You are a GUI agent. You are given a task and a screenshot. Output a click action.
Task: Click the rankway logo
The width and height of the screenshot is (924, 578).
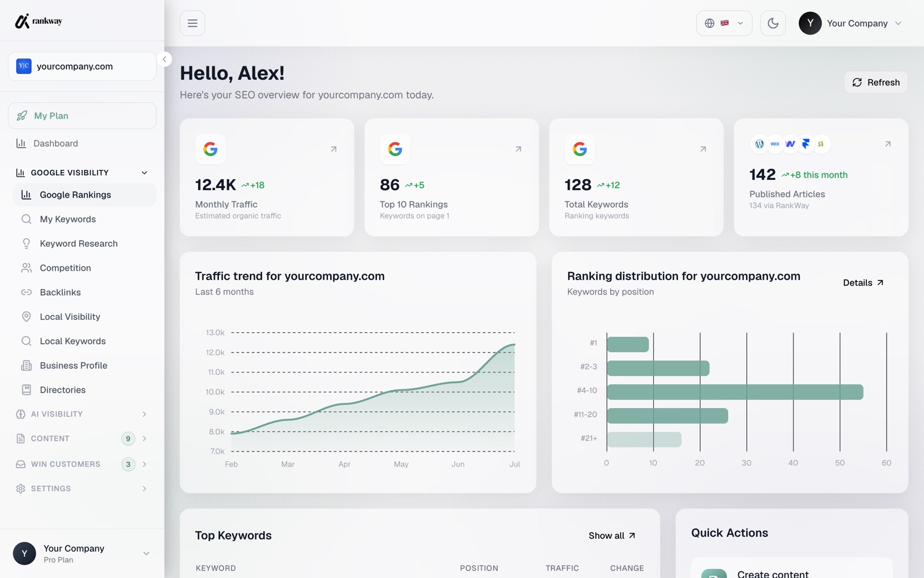(x=39, y=21)
